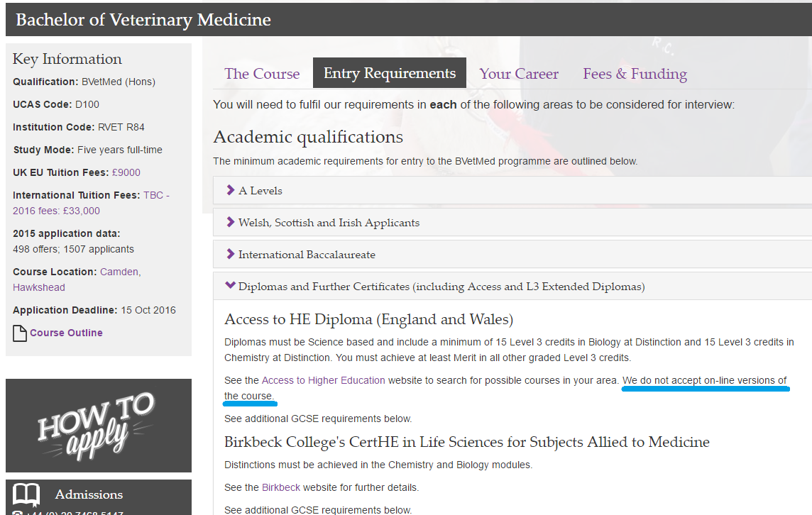The height and width of the screenshot is (515, 812).
Task: Click the Admissions open book icon
Action: (26, 494)
